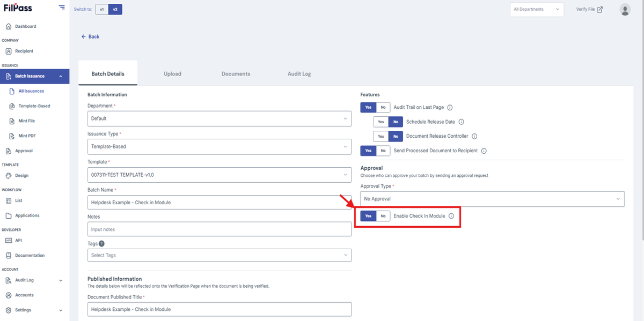Click the Back link
The height and width of the screenshot is (321, 644).
(x=90, y=36)
